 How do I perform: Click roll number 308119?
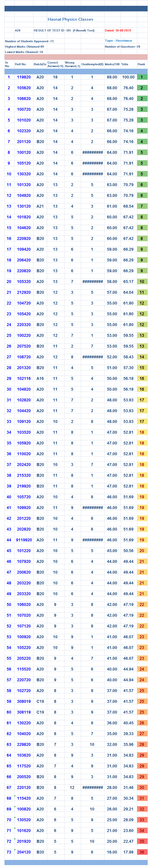click(24, 712)
